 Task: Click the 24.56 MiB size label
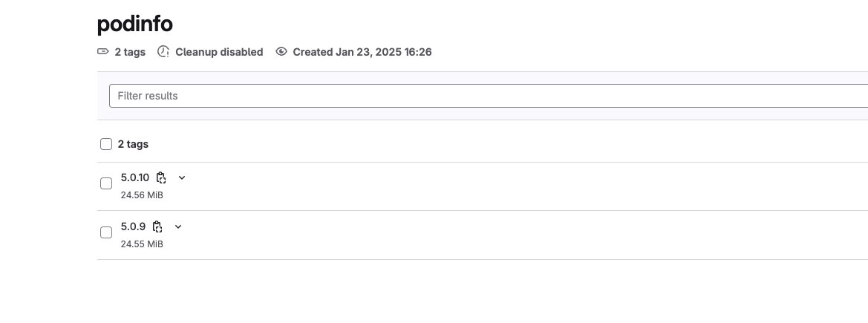[142, 195]
